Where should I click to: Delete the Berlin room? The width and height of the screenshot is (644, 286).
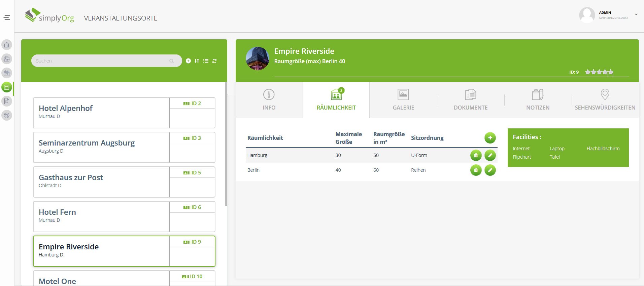476,170
